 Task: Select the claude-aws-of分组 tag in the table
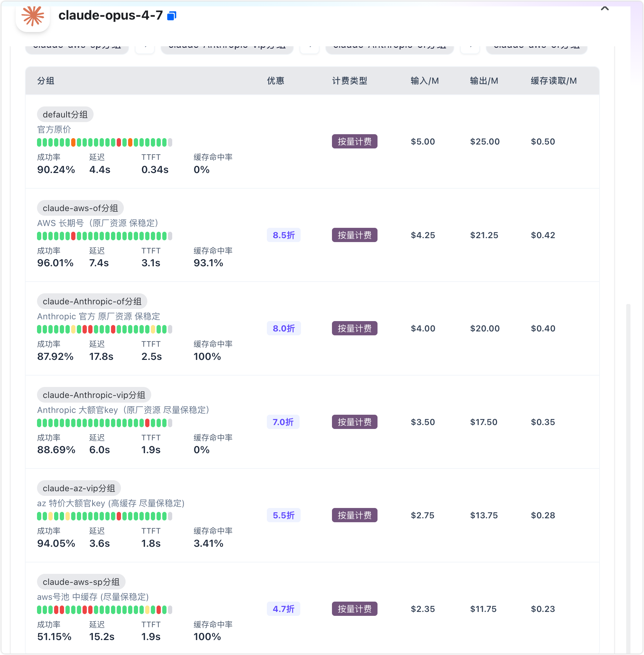coord(80,208)
